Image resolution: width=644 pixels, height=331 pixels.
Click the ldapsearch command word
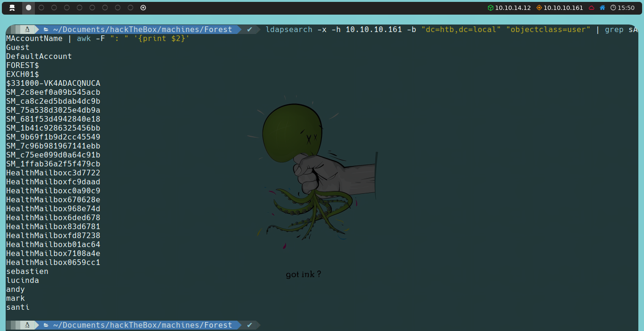[x=289, y=29]
